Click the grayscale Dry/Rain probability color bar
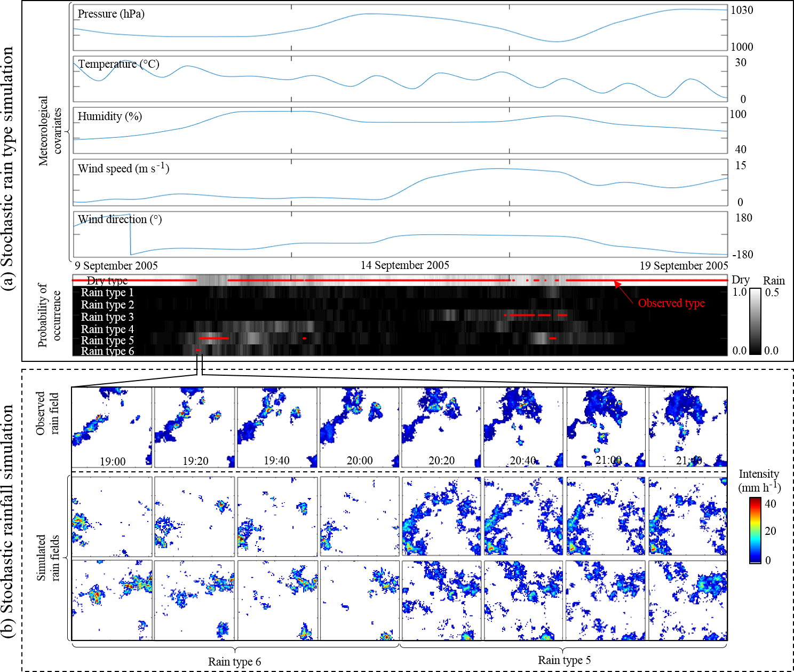 point(755,321)
